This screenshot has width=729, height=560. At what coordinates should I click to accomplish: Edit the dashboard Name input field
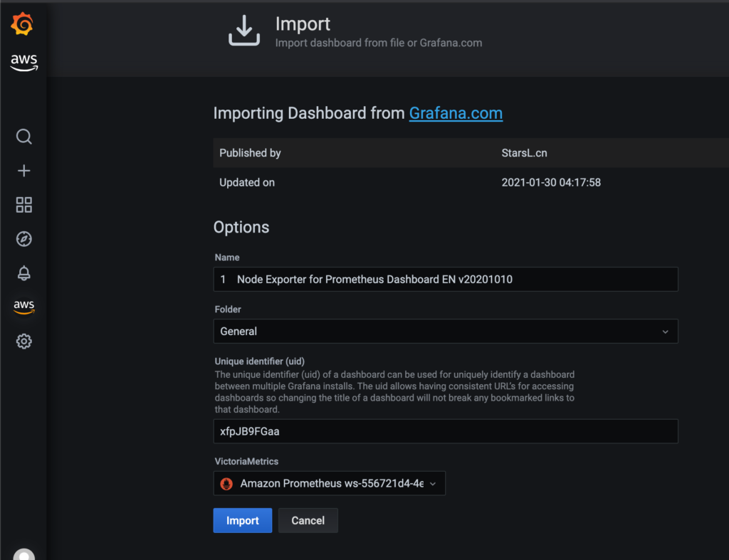(446, 280)
